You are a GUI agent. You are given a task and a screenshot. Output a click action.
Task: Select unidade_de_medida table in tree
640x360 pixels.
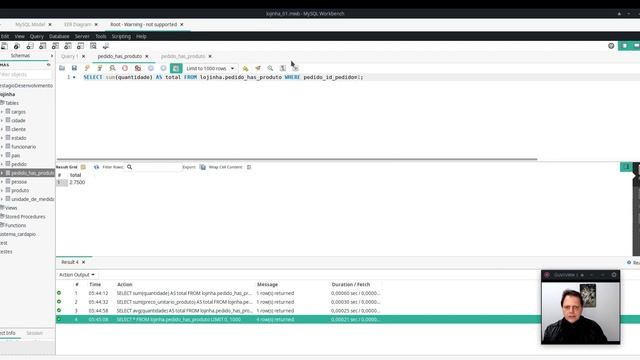(33, 199)
